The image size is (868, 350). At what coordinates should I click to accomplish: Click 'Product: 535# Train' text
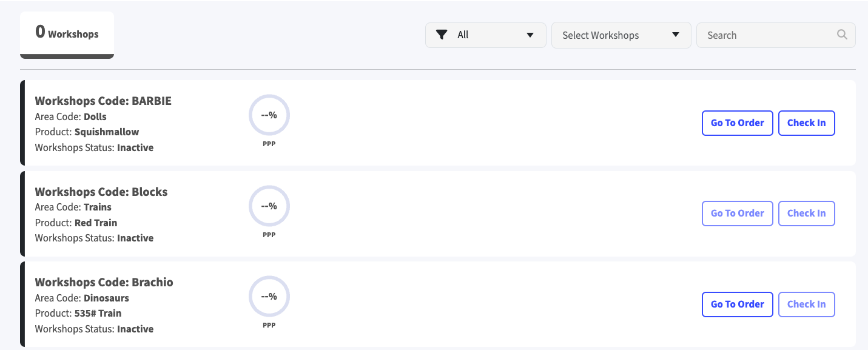[78, 313]
